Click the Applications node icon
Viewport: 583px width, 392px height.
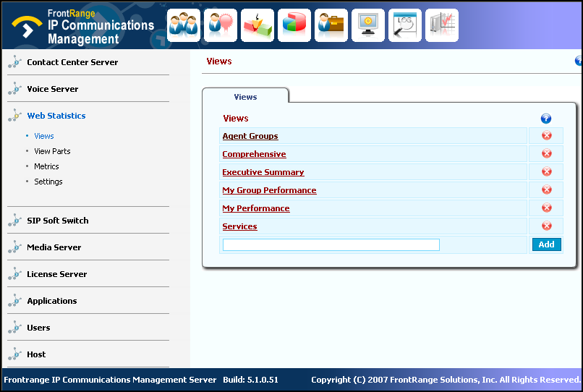tap(15, 300)
